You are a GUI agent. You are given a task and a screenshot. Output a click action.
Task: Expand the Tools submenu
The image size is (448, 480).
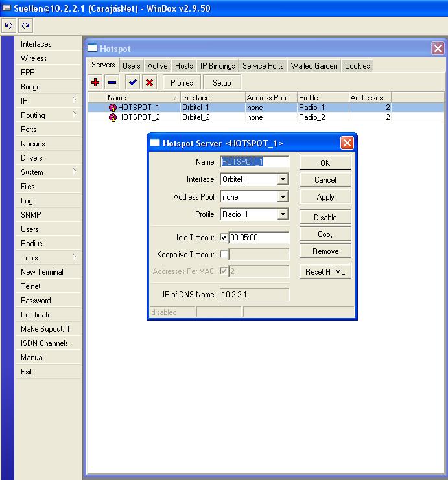74,257
